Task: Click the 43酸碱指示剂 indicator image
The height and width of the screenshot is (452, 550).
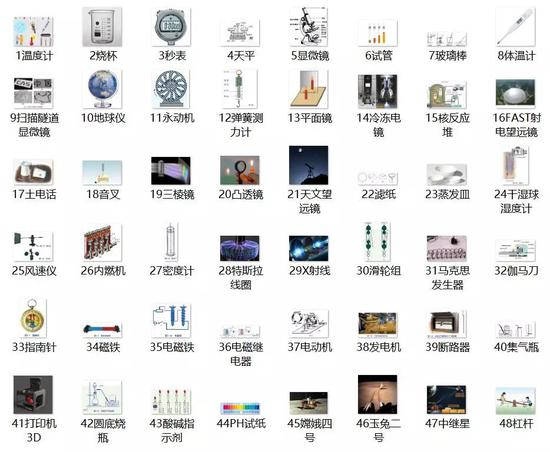Action: point(171,401)
